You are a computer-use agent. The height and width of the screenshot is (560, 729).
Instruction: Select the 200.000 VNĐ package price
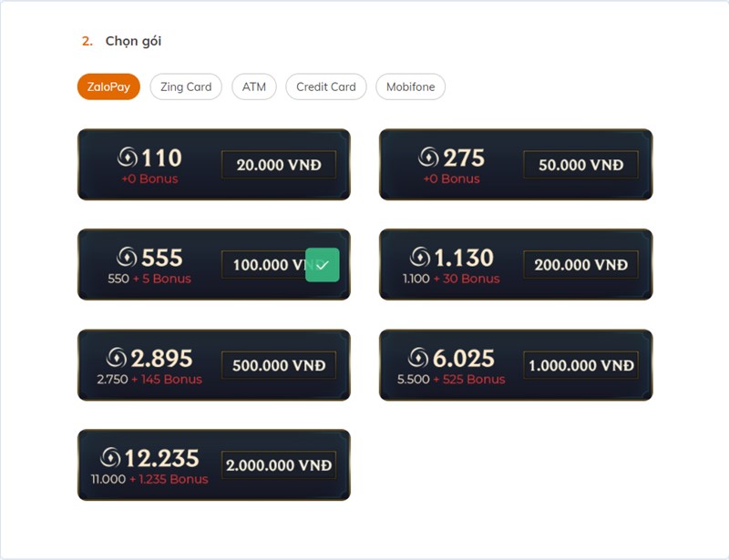click(x=580, y=264)
